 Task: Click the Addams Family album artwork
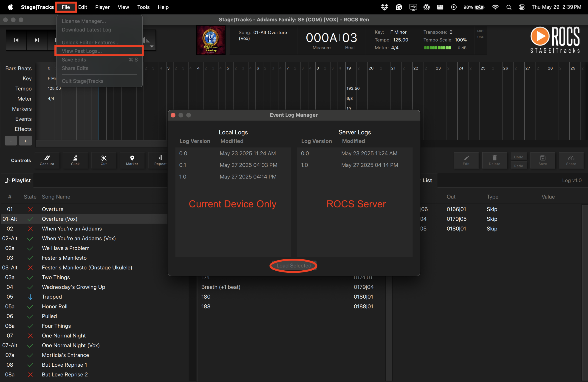(211, 40)
